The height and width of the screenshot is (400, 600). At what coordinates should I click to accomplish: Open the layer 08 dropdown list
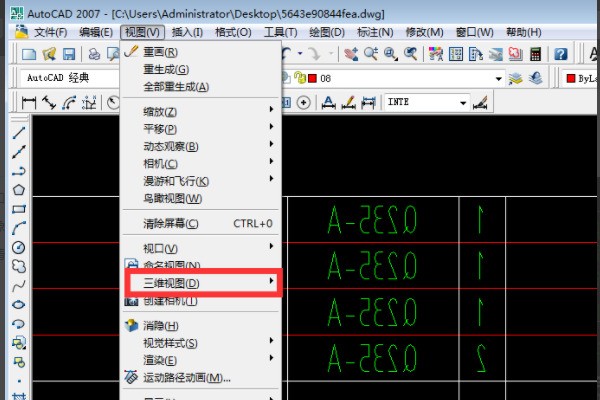tap(498, 79)
